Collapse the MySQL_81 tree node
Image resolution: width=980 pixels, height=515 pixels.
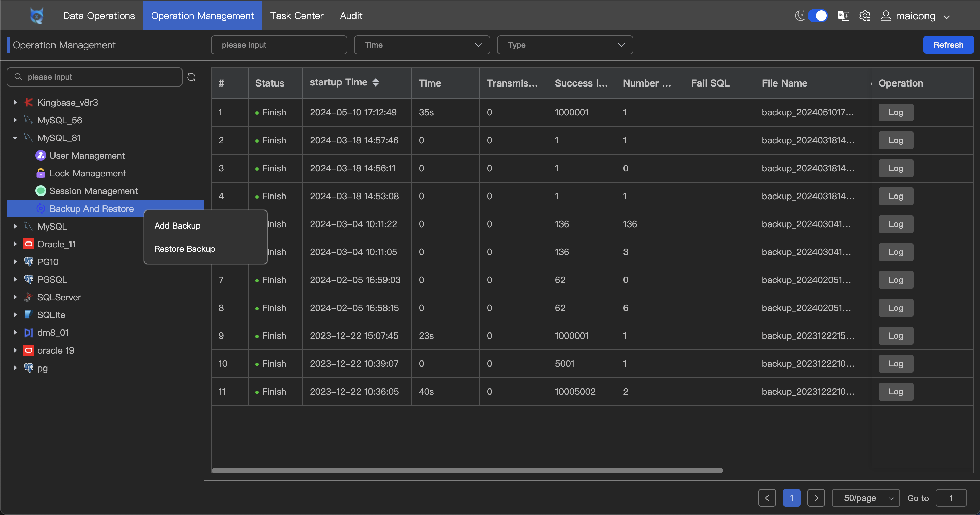pos(15,138)
